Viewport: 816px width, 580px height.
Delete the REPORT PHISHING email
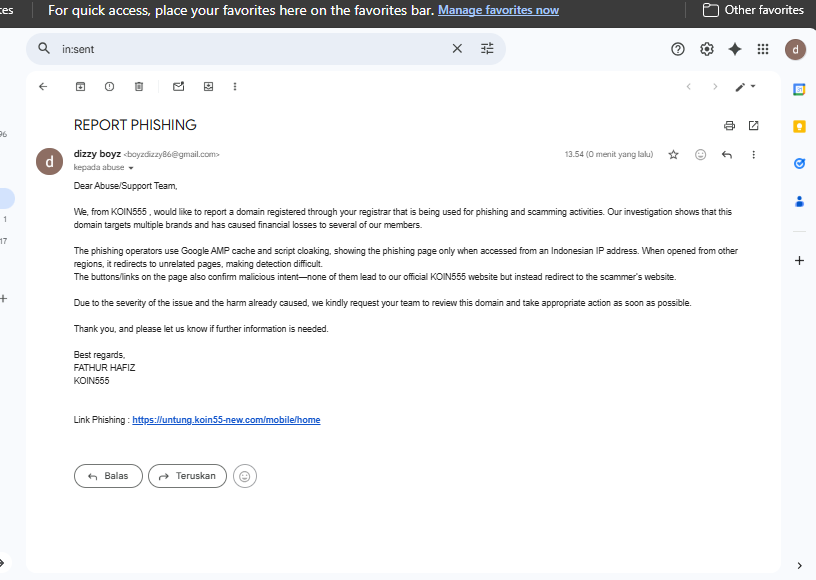[x=139, y=87]
